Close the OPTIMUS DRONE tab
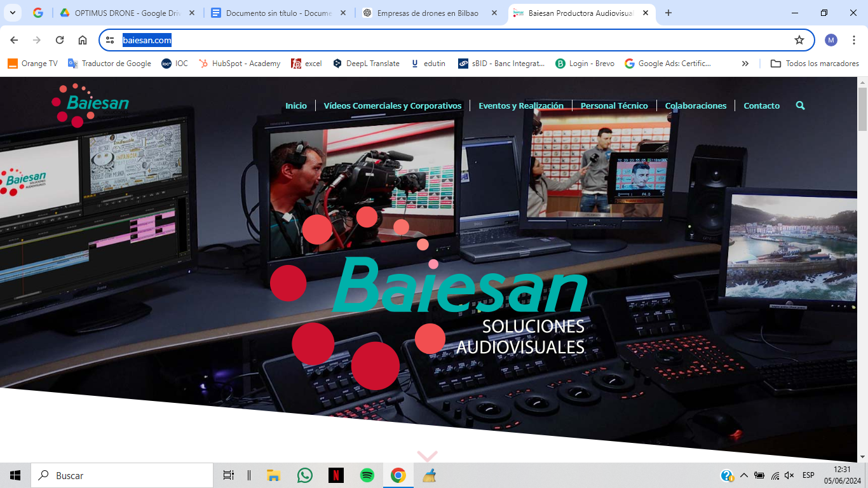Viewport: 868px width, 488px height. 192,13
